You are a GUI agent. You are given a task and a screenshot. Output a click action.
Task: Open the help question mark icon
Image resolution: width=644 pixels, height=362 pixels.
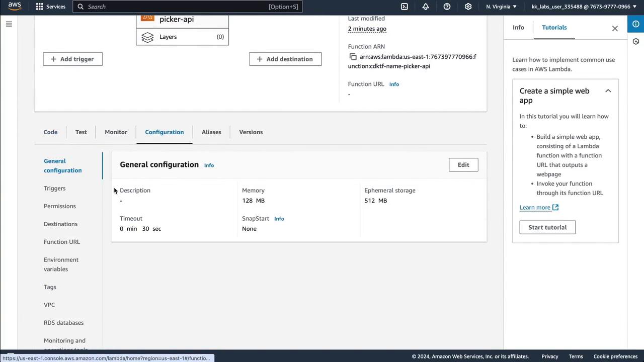click(x=447, y=7)
